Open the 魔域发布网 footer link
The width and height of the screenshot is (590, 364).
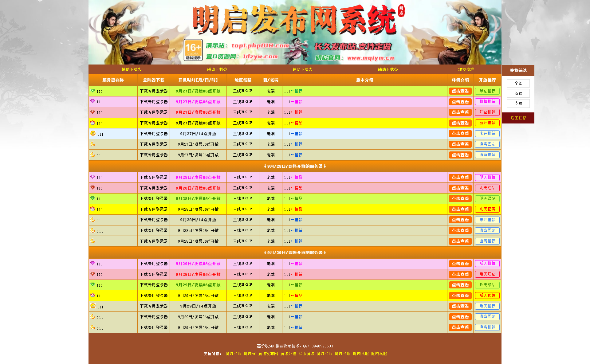click(x=268, y=354)
